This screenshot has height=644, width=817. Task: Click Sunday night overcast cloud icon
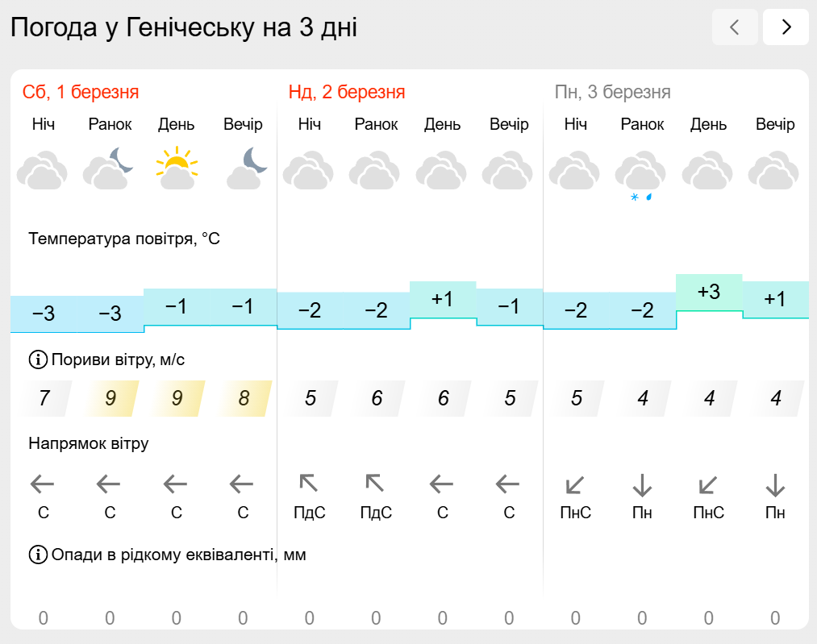point(308,170)
